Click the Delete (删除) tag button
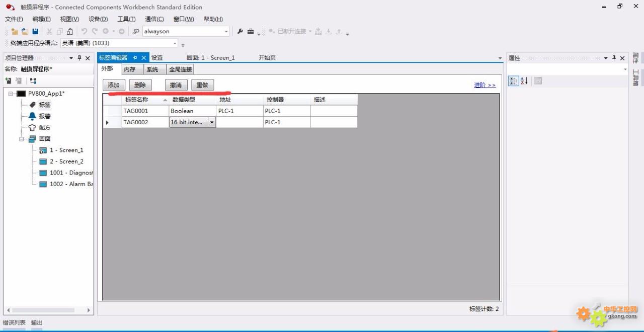Viewport: 644px width, 332px height. (x=140, y=85)
